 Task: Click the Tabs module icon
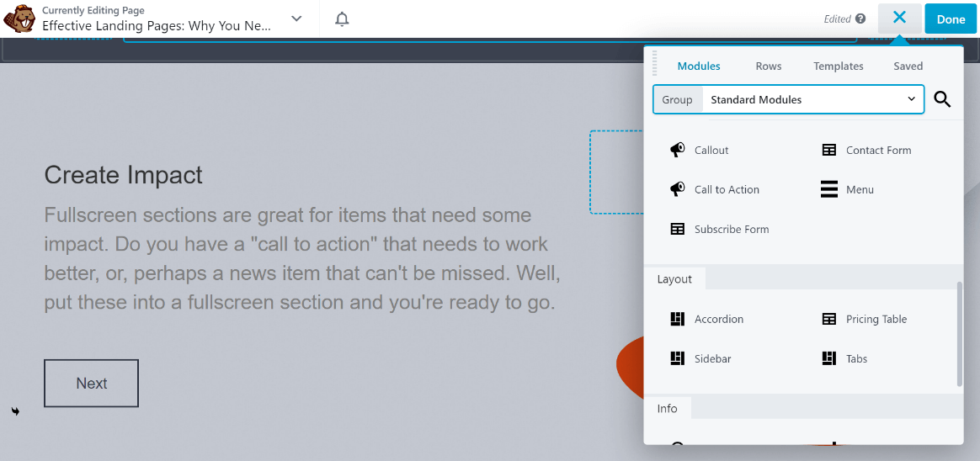click(828, 358)
